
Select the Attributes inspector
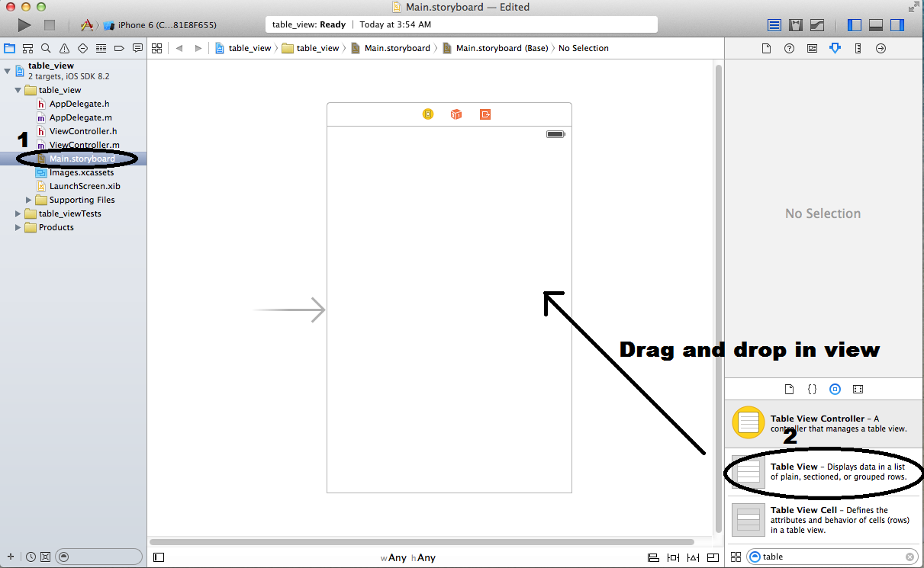[835, 47]
